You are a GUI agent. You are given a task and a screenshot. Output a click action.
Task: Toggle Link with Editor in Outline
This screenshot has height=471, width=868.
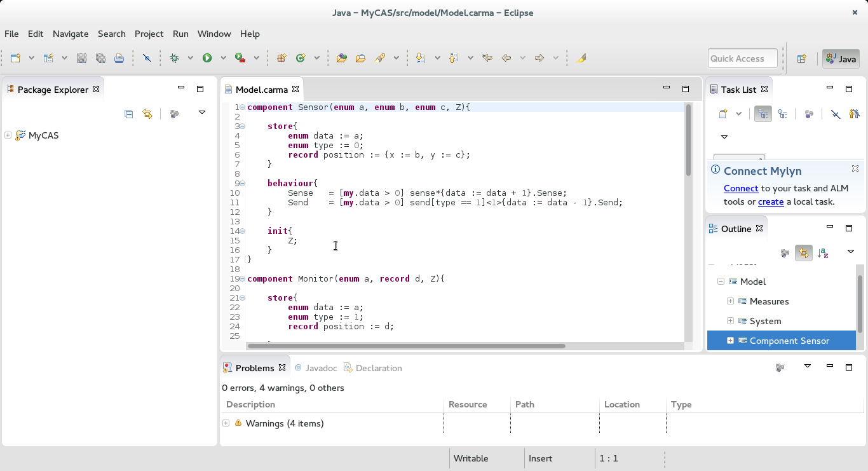point(804,253)
